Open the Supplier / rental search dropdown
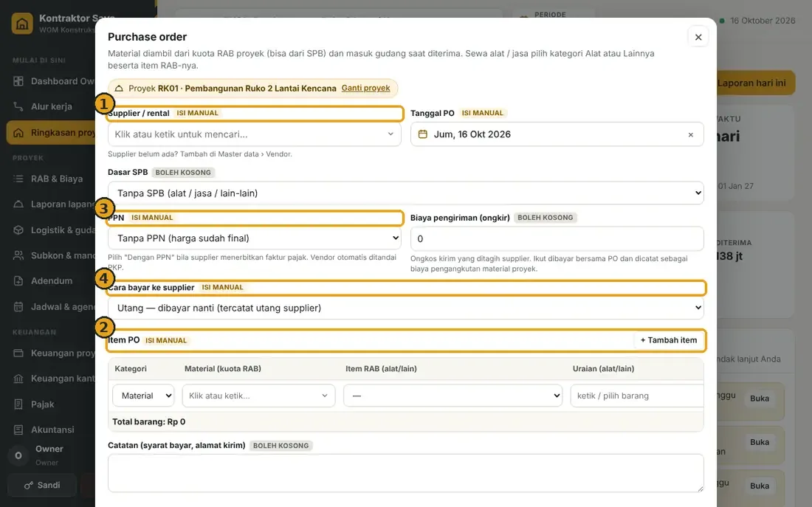The image size is (812, 507). [254, 134]
